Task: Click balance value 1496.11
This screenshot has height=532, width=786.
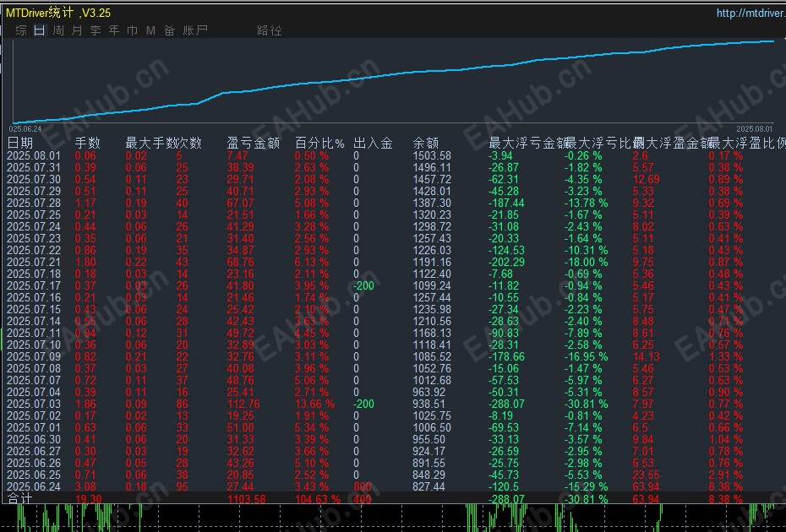Action: [432, 168]
